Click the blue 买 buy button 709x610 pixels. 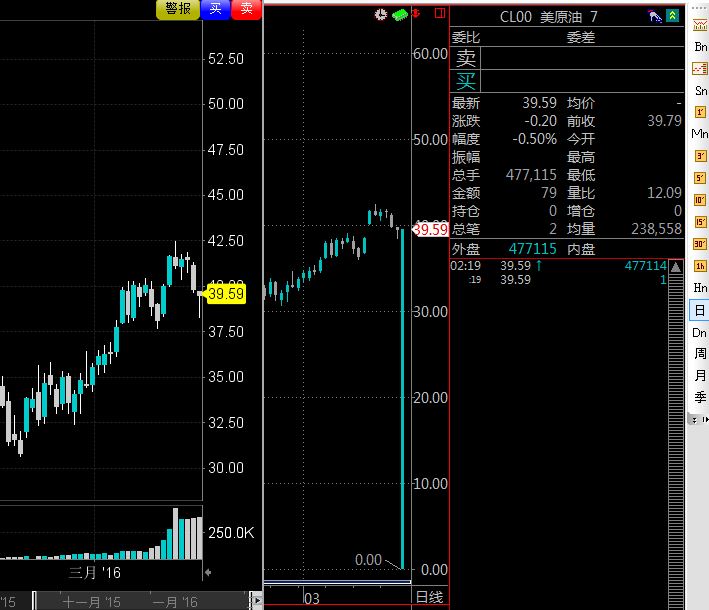(215, 9)
